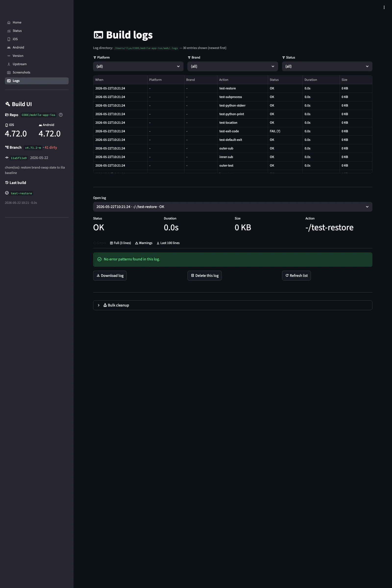Open the Brand filter dropdown

click(233, 66)
